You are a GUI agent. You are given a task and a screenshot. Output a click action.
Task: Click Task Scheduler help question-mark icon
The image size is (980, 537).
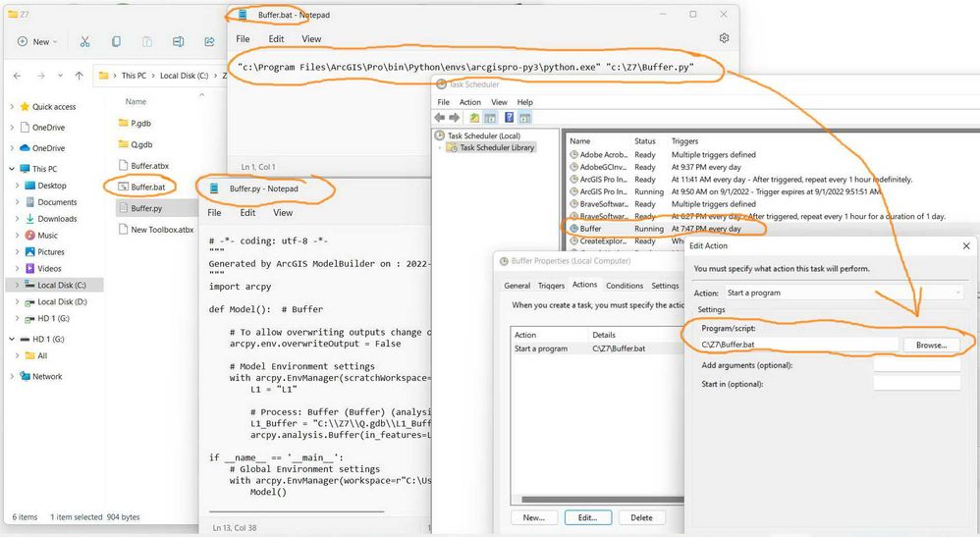(509, 118)
